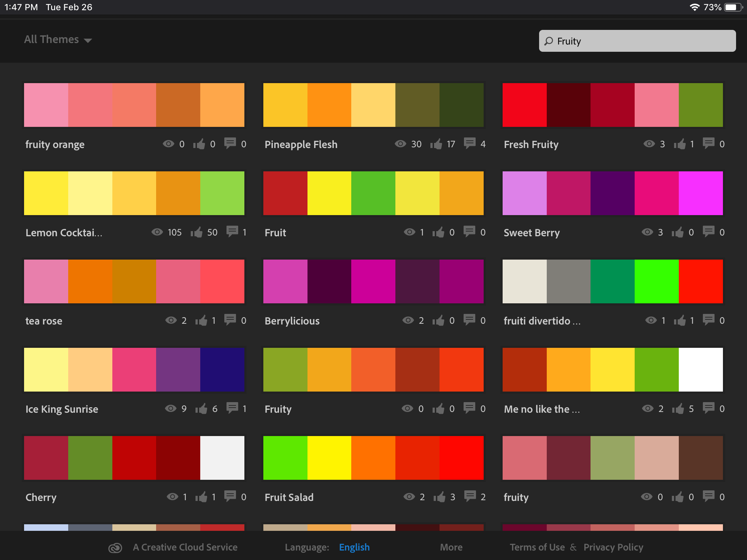Open comments for Fruit Salad
This screenshot has height=560, width=747.
pos(470,496)
